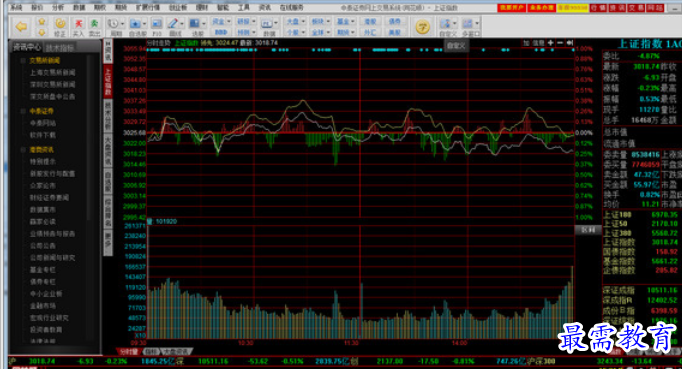Expand the 资金 dropdown in toolbar
This screenshot has width=682, height=369.
tap(229, 21)
